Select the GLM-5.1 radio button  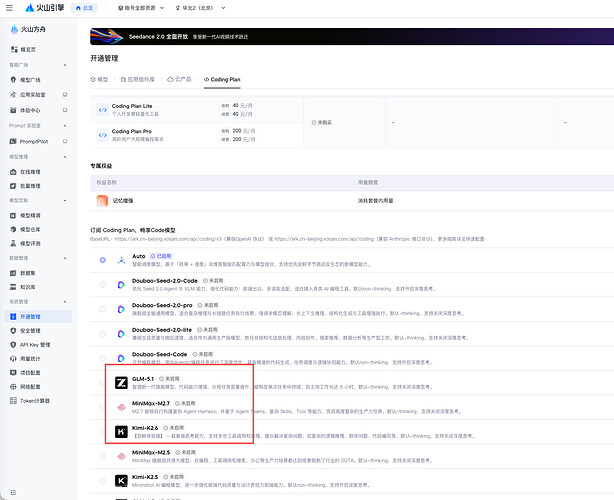(103, 383)
